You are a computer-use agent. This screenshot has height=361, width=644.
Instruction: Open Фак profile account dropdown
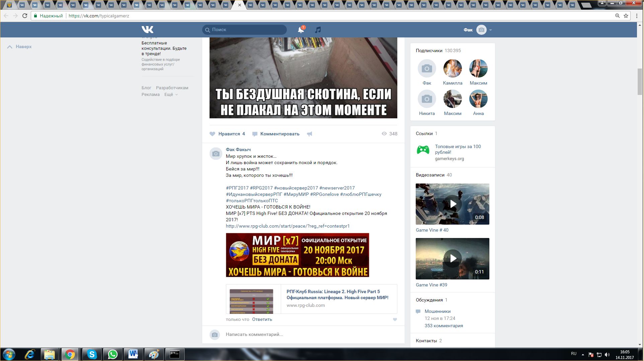pyautogui.click(x=478, y=30)
